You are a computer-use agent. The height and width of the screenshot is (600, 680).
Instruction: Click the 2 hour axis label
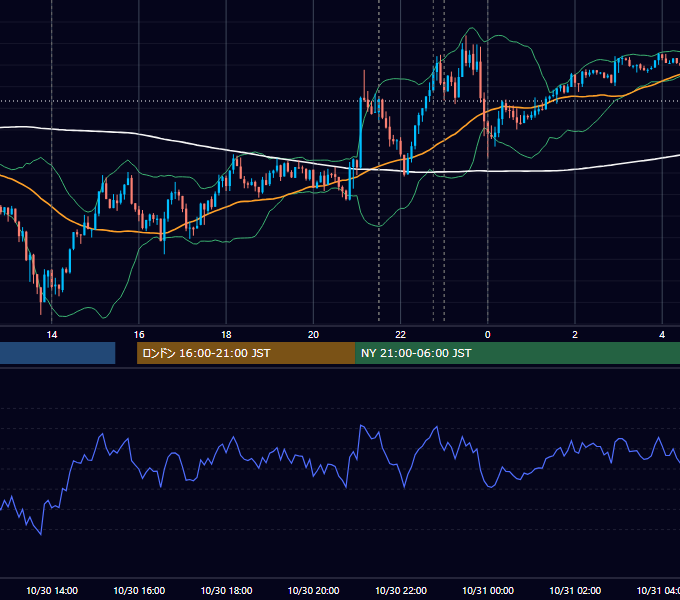click(x=575, y=335)
